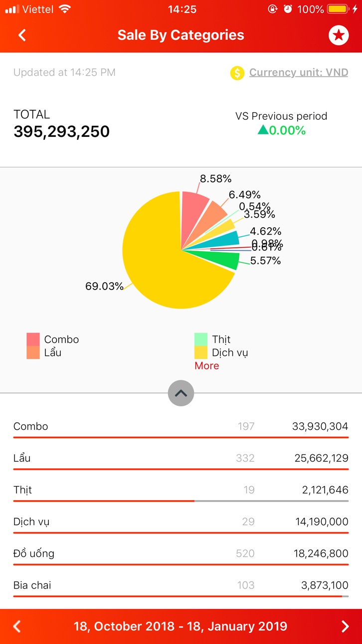The width and height of the screenshot is (362, 644).
Task: Open the Currency unit: VND link
Action: [299, 72]
